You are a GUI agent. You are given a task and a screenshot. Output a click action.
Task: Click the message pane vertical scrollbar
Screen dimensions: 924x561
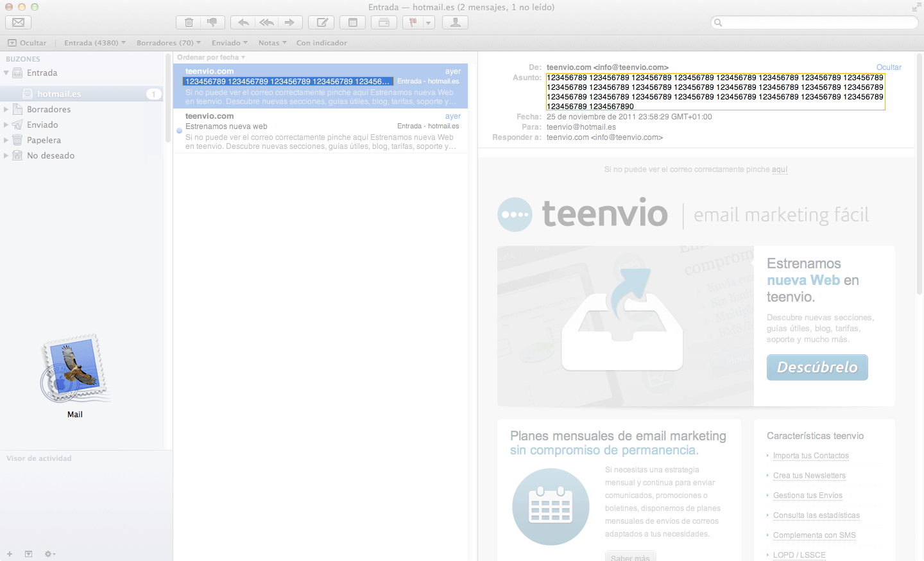tap(920, 173)
